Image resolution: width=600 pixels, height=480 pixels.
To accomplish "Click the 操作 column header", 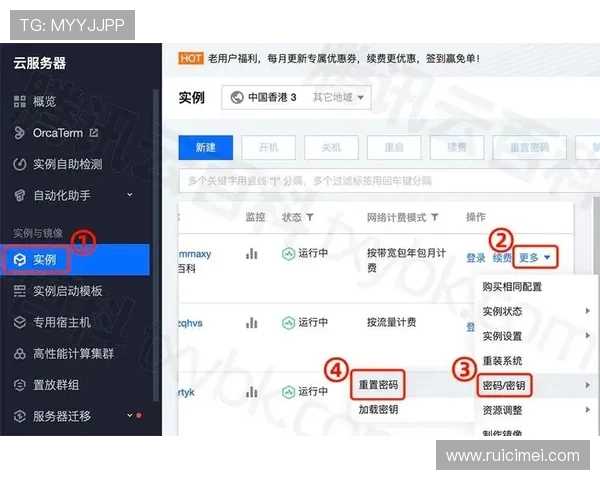I will pyautogui.click(x=475, y=217).
